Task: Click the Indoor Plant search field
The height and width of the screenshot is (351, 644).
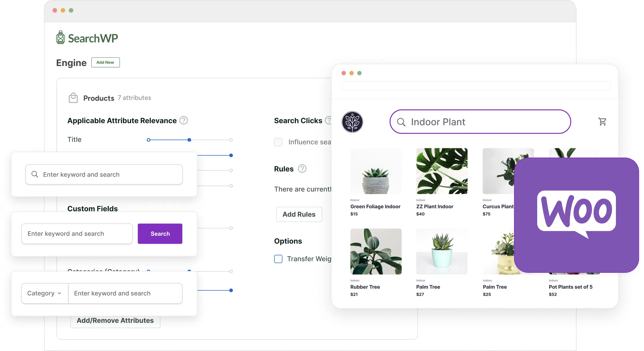Action: (480, 122)
